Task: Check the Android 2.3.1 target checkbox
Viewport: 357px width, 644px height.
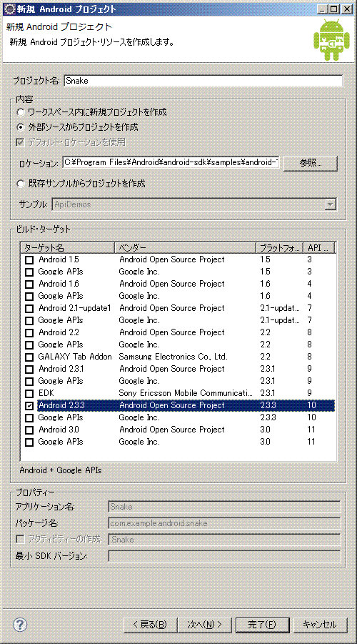Action: (x=29, y=370)
